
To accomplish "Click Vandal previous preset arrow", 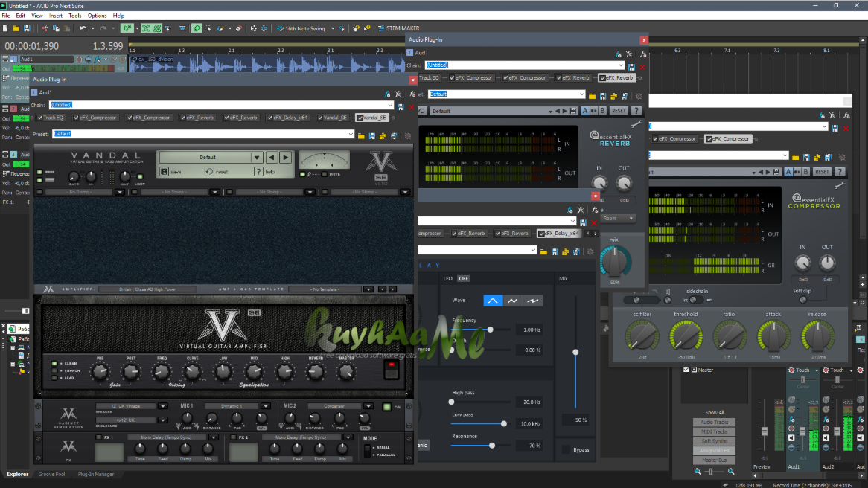I will coord(271,157).
